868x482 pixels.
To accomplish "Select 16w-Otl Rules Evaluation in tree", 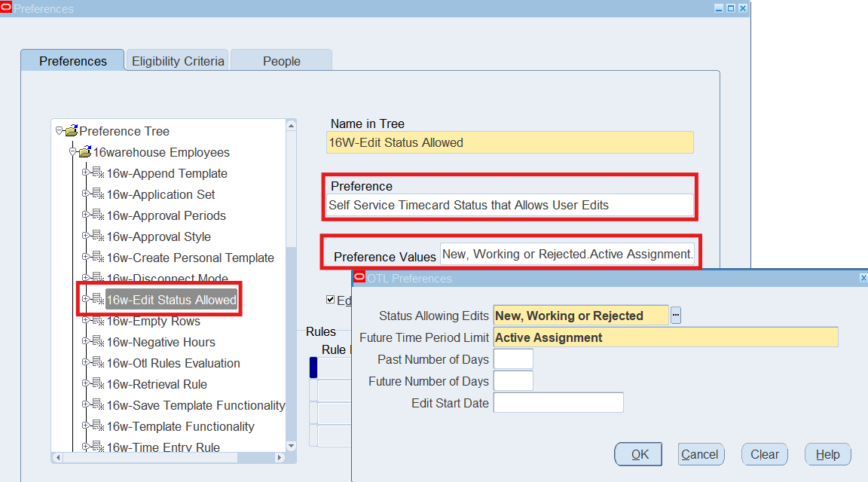I will coord(173,363).
